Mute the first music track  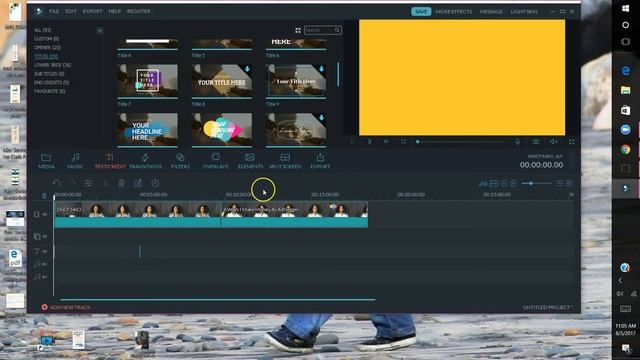coord(45,264)
